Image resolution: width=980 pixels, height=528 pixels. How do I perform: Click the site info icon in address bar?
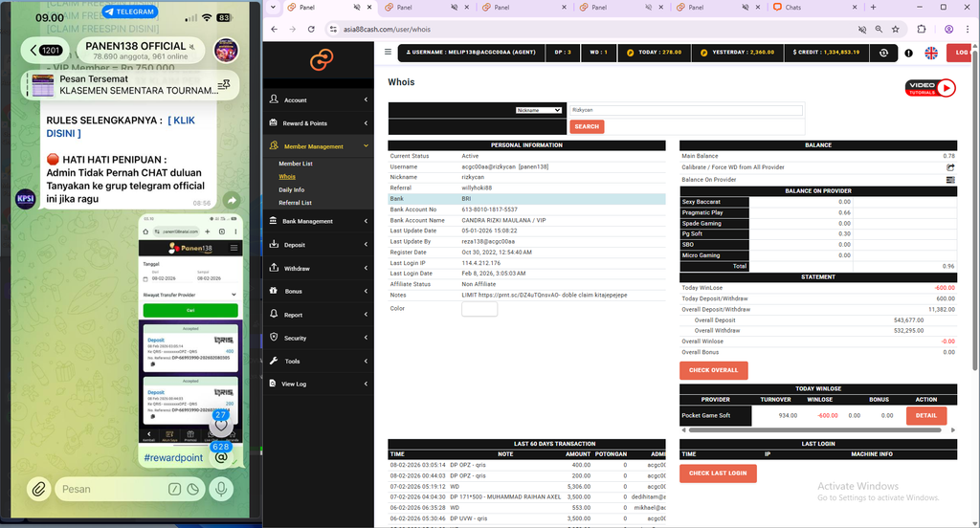coord(333,30)
